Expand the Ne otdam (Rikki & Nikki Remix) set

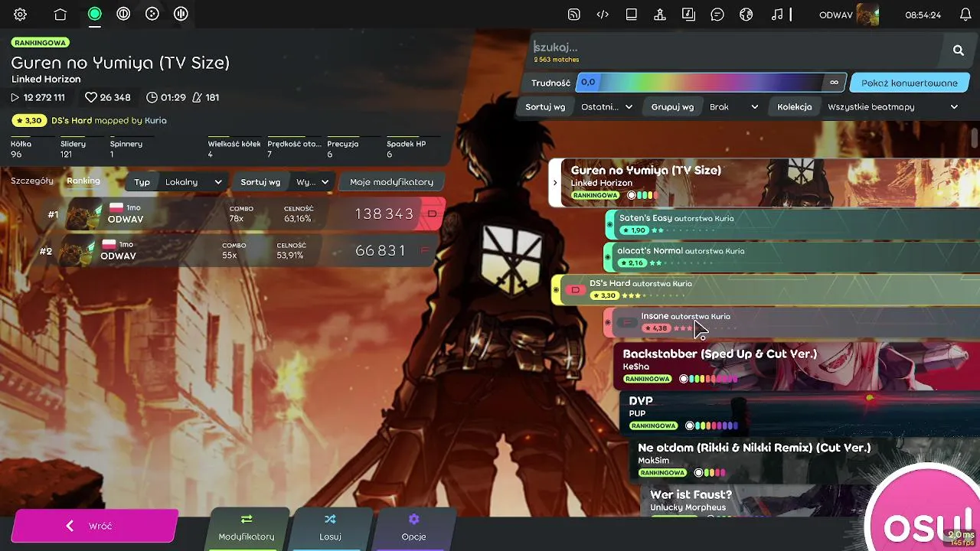point(804,459)
